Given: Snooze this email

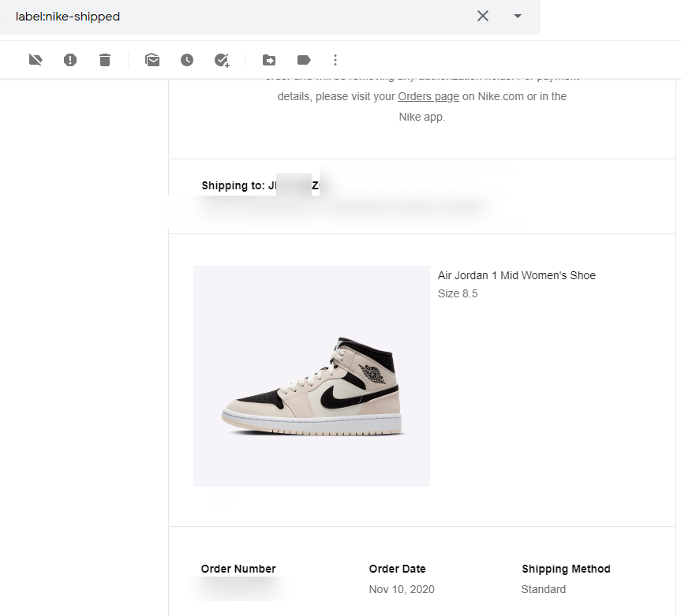Looking at the screenshot, I should (186, 59).
